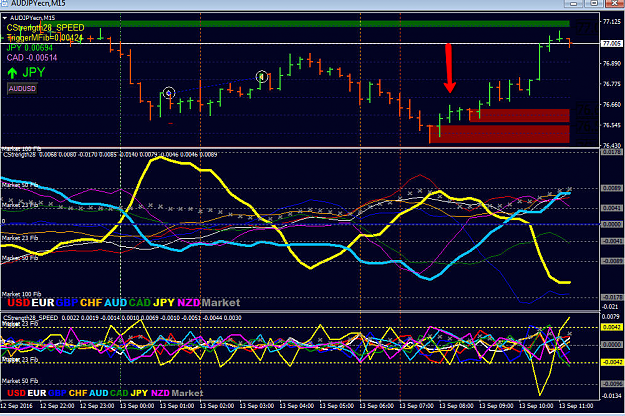
Task: Click JPY in the CStrength28 legend
Action: (164, 303)
